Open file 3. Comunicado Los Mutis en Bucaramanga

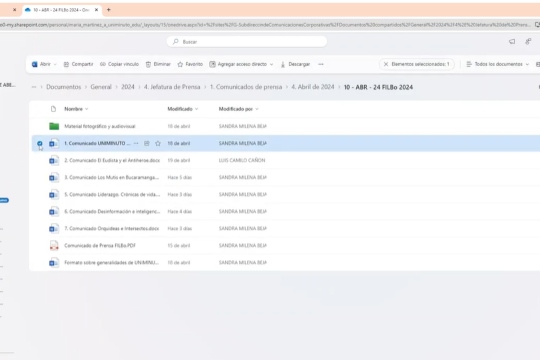coord(112,177)
